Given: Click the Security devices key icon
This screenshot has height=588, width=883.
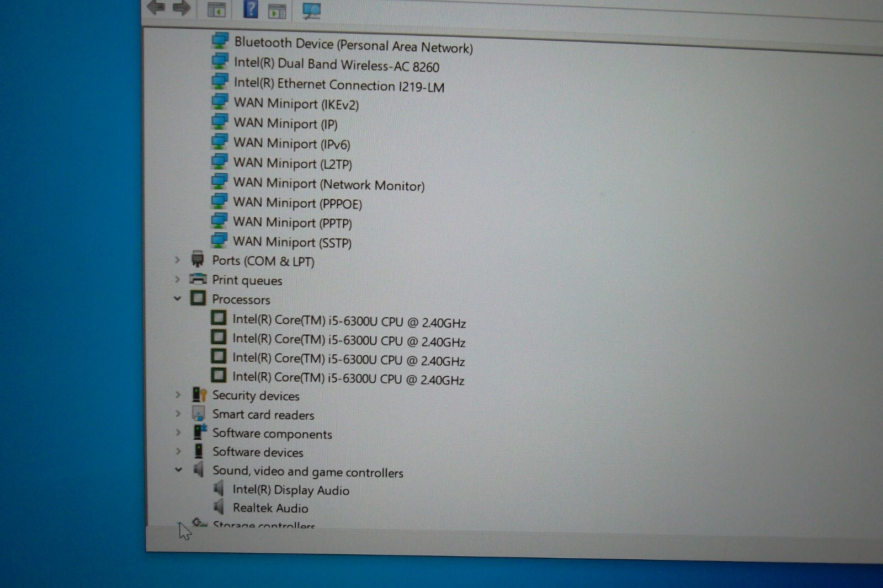Looking at the screenshot, I should pyautogui.click(x=199, y=394).
